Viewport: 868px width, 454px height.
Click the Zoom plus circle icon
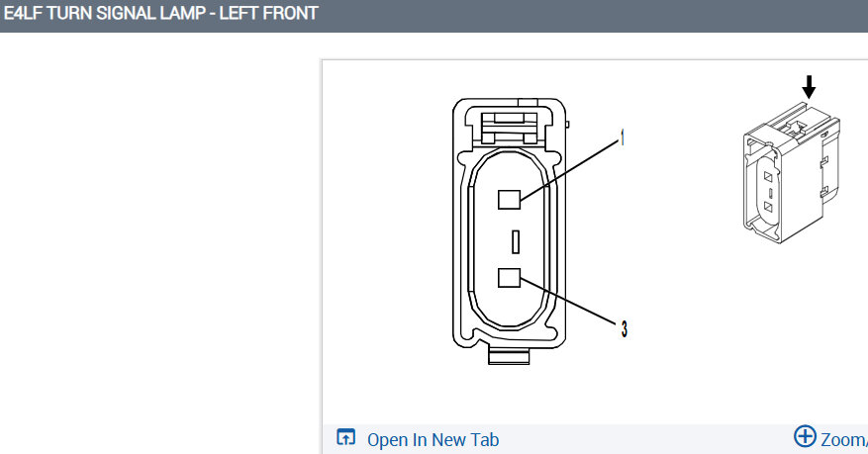click(x=805, y=436)
